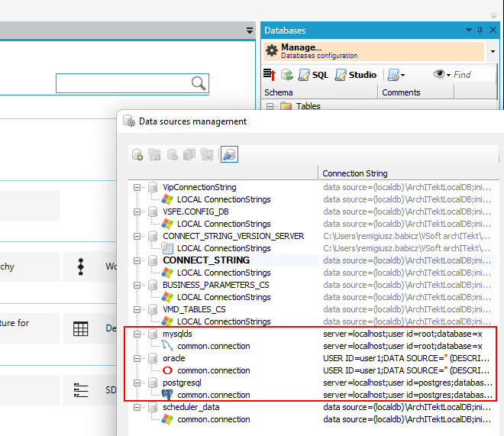Open the script settings dropdown with gear icon
Image resolution: width=504 pixels, height=436 pixels.
(396, 75)
